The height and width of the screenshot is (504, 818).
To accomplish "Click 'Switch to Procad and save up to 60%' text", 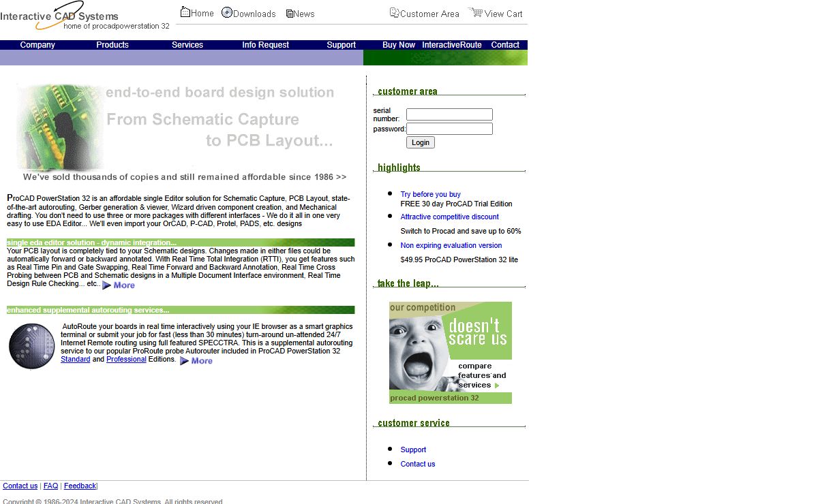I will 461,231.
